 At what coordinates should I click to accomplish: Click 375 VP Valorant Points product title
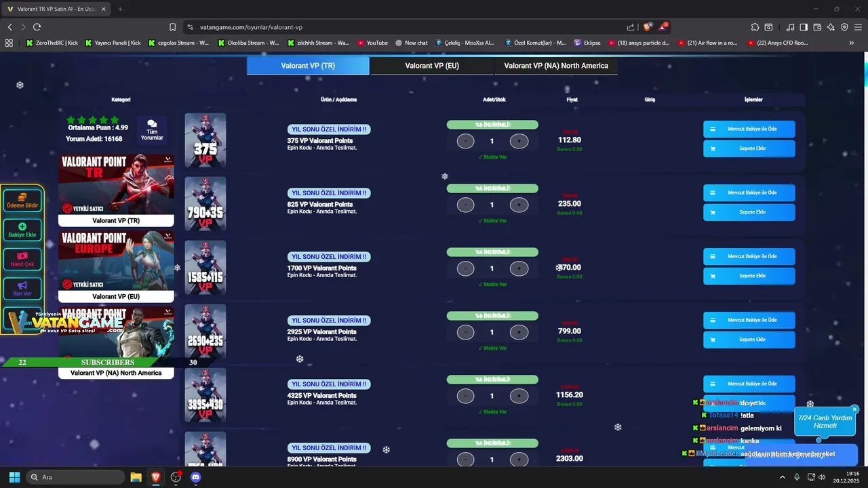(320, 140)
